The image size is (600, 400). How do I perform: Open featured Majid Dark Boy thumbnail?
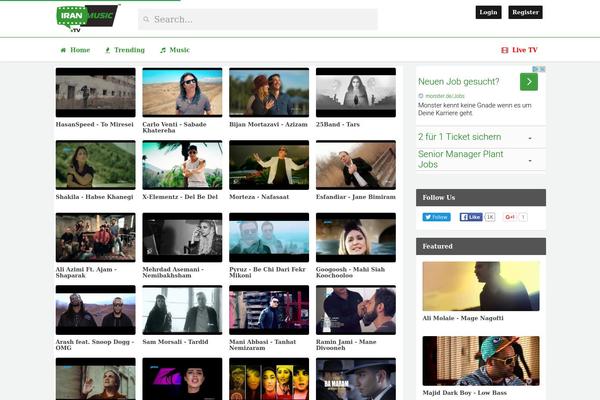click(481, 361)
